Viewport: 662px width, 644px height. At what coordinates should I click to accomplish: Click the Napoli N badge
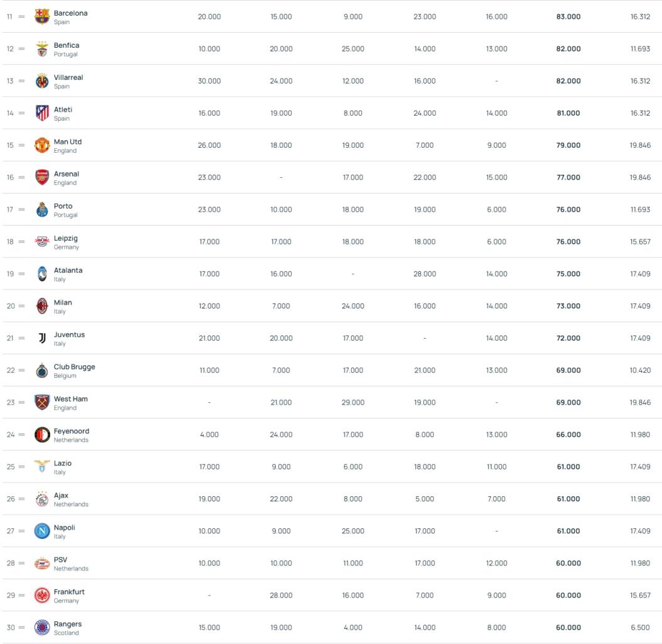tap(42, 531)
